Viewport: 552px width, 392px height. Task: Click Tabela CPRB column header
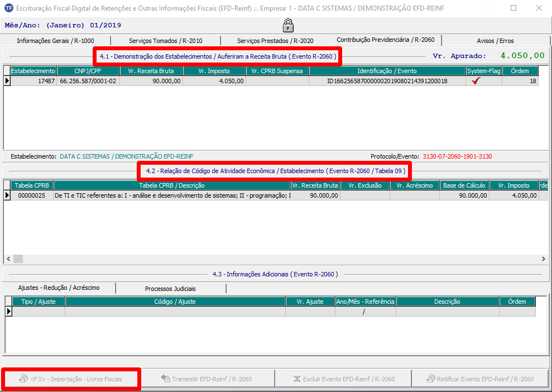[32, 185]
